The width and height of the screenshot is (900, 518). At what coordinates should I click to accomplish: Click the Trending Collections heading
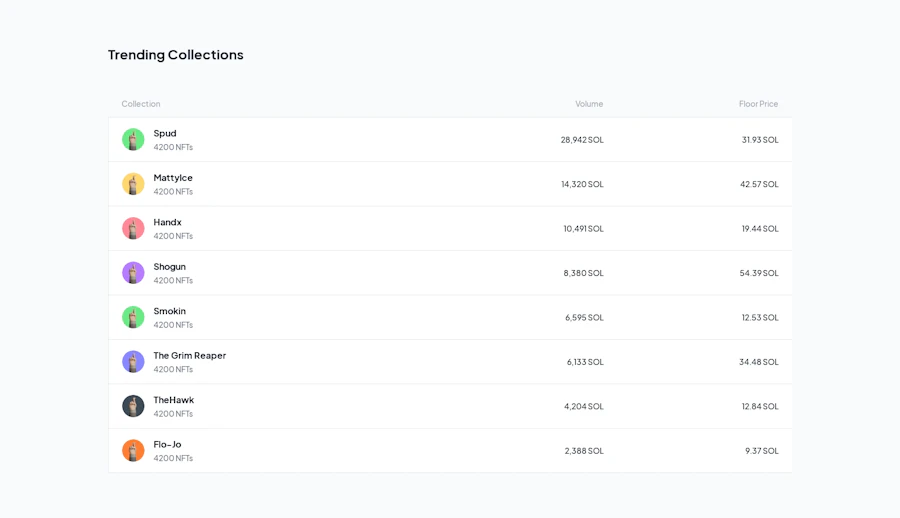pyautogui.click(x=176, y=55)
